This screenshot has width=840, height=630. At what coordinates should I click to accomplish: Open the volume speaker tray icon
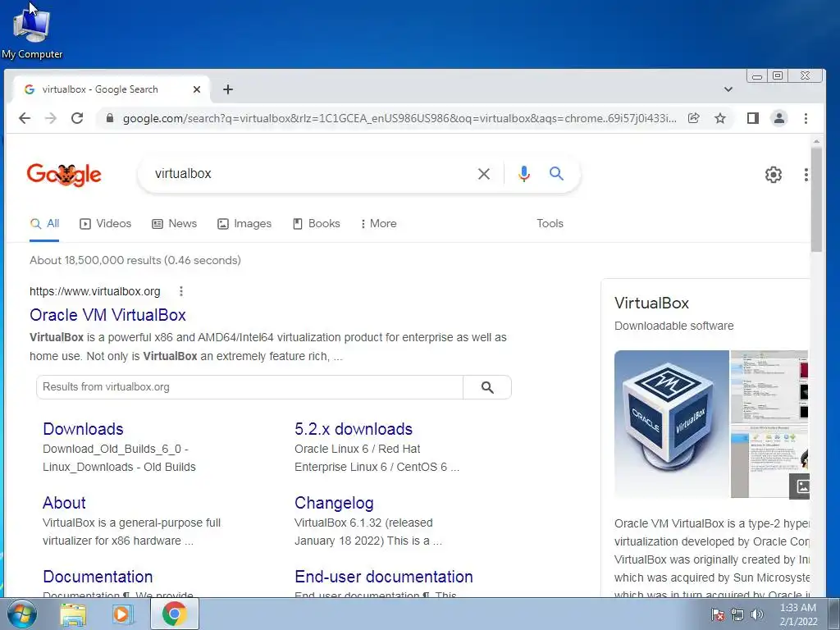click(x=756, y=615)
